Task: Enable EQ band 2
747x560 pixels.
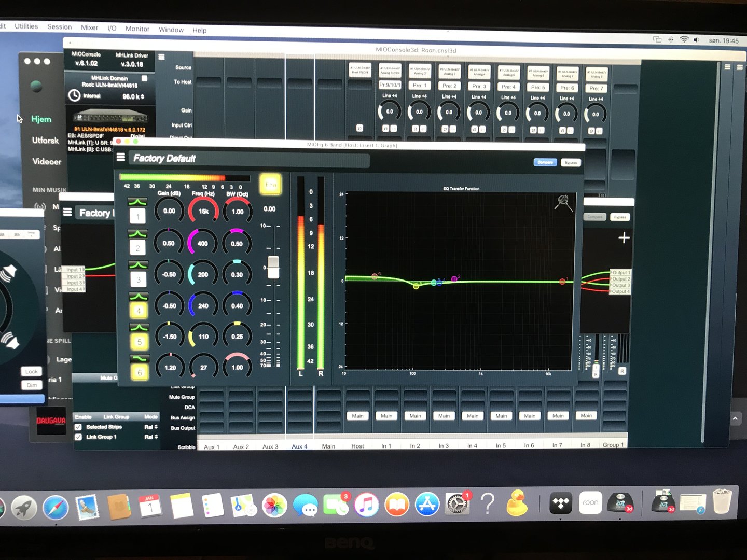Action: (137, 248)
